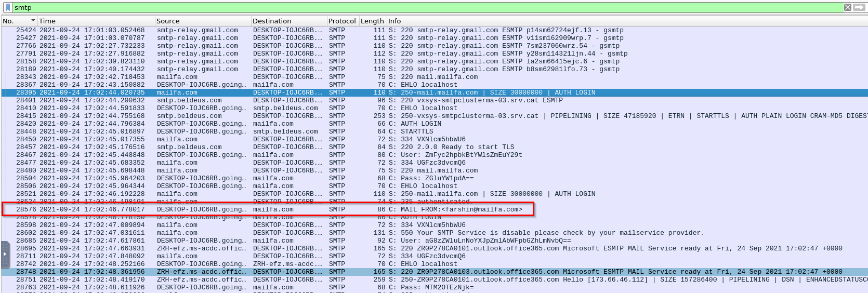Click the Protocol column header

pyautogui.click(x=341, y=21)
